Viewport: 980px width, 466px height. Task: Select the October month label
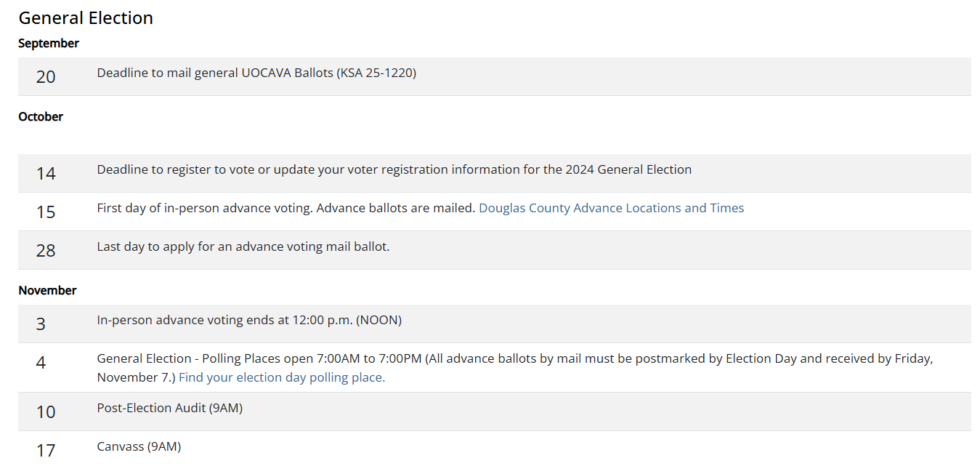click(41, 117)
